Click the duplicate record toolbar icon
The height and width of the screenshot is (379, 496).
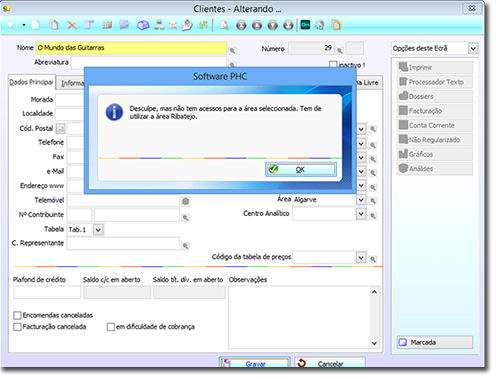[x=54, y=25]
